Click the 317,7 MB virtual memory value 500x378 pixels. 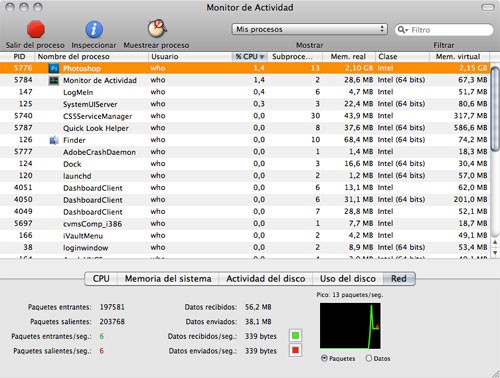[x=471, y=116]
